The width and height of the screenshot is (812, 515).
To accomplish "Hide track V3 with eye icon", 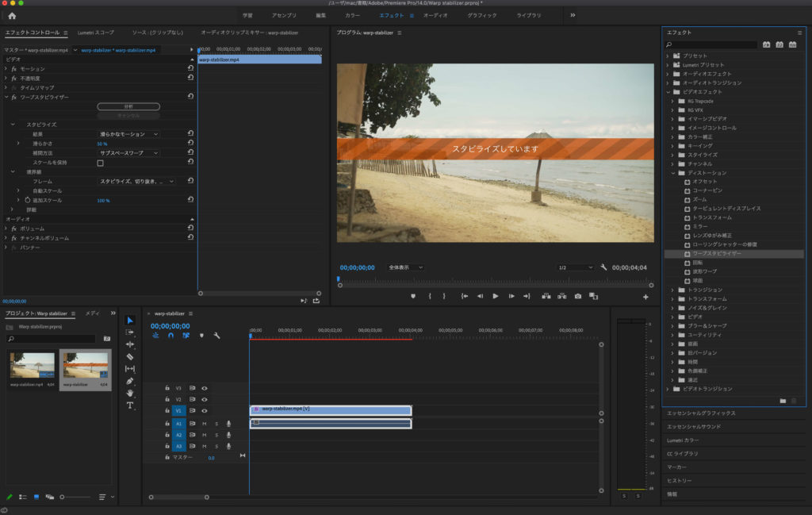I will 205,388.
